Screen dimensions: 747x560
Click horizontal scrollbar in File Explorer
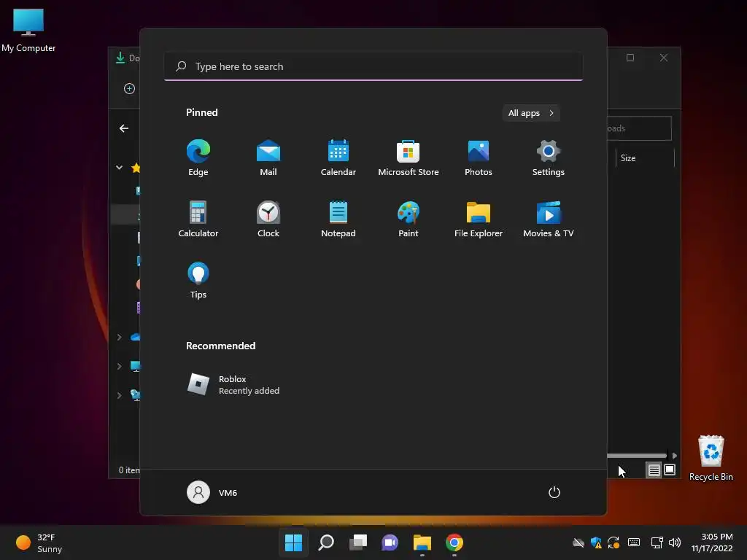637,456
